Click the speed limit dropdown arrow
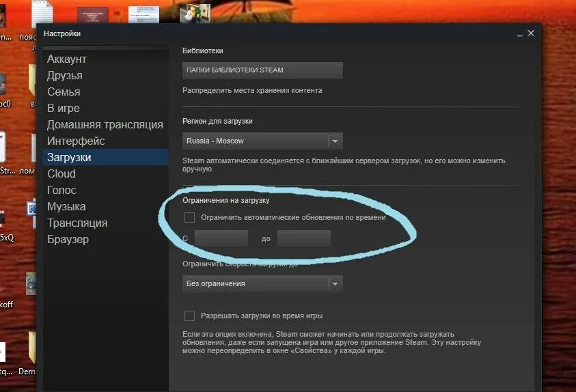Viewport: 576px width, 392px height. coord(335,283)
